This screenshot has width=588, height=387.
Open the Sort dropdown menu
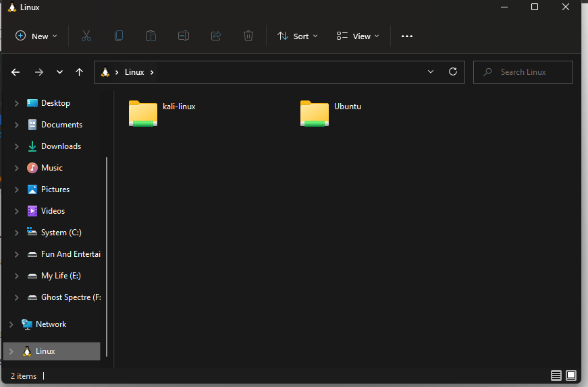(297, 36)
